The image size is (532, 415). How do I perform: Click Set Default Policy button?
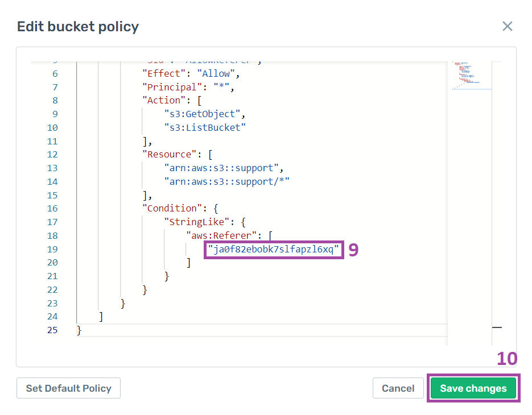(x=68, y=388)
